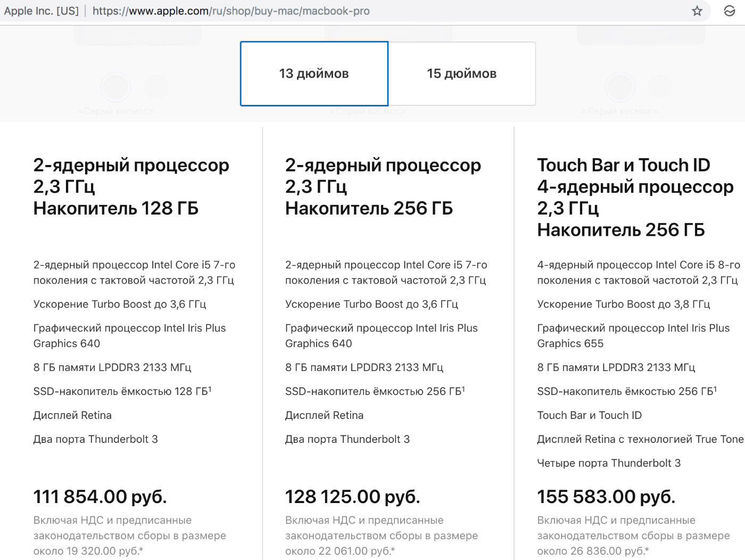This screenshot has width=745, height=560.
Task: Click the Graphics 655 spec text
Action: tap(570, 343)
